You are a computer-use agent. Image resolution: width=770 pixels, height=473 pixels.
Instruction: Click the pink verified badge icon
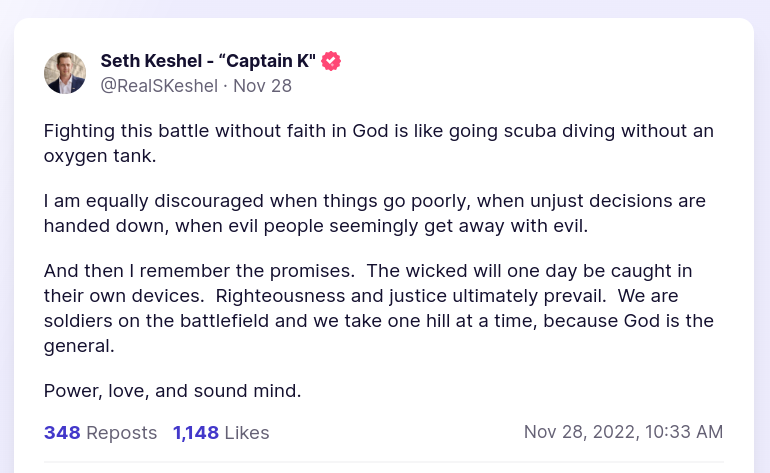coord(331,61)
